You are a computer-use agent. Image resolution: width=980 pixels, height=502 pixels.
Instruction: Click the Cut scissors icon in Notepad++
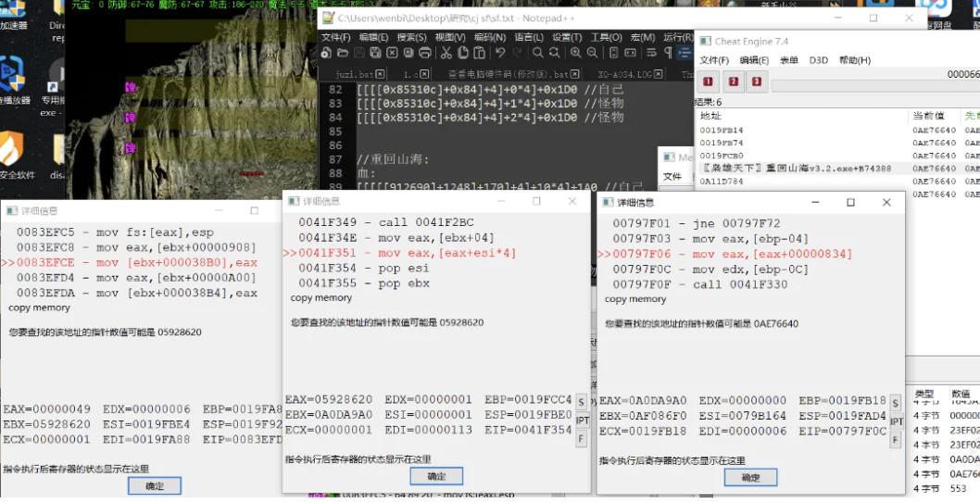coord(446,53)
